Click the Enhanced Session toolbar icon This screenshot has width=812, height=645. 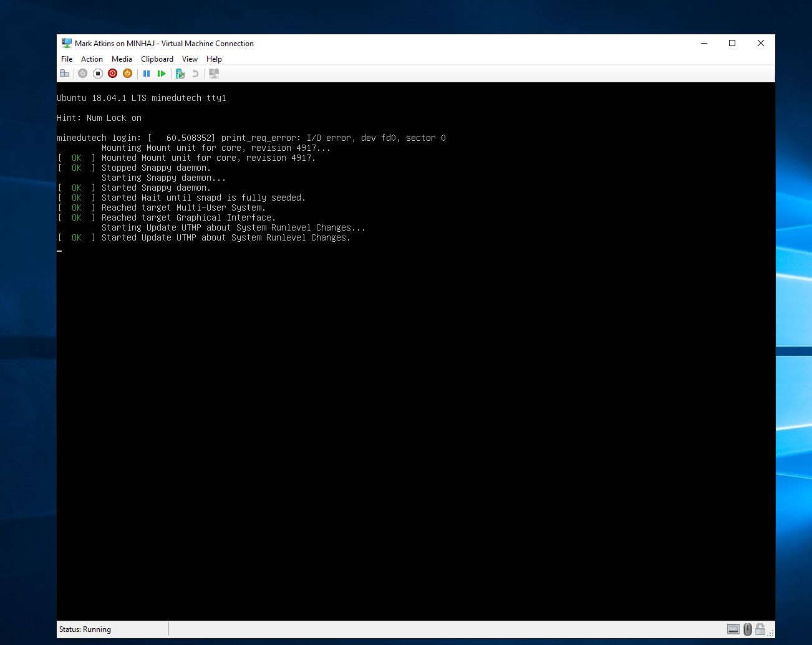coord(214,74)
